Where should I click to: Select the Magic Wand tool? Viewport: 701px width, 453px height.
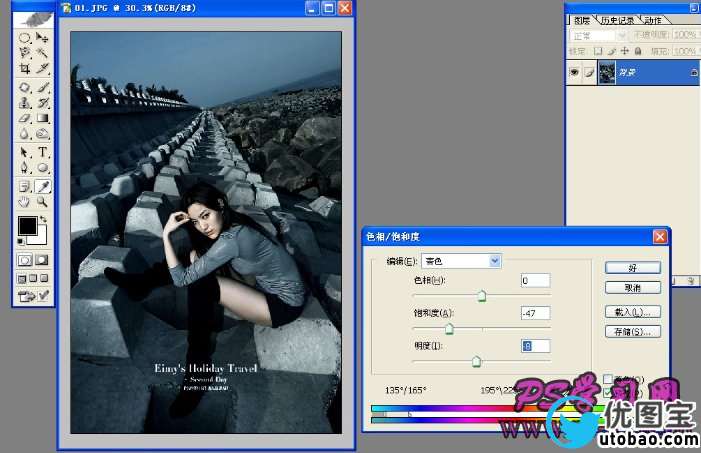tap(42, 53)
